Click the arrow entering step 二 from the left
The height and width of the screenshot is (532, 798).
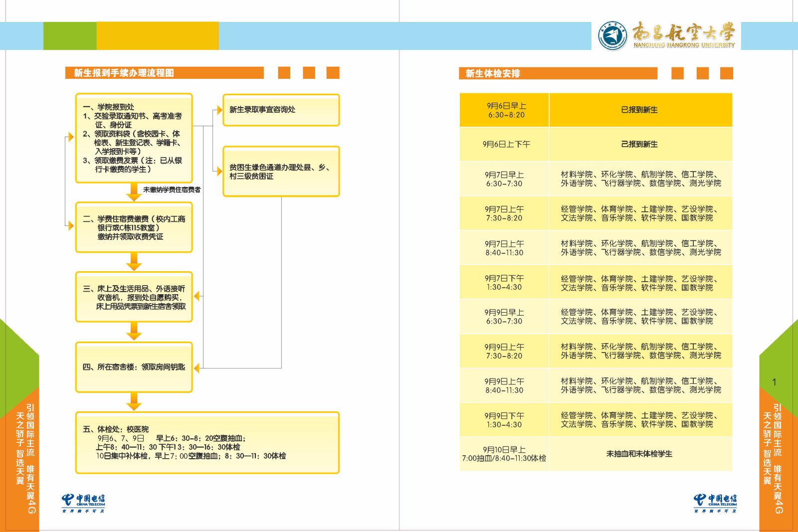point(70,226)
